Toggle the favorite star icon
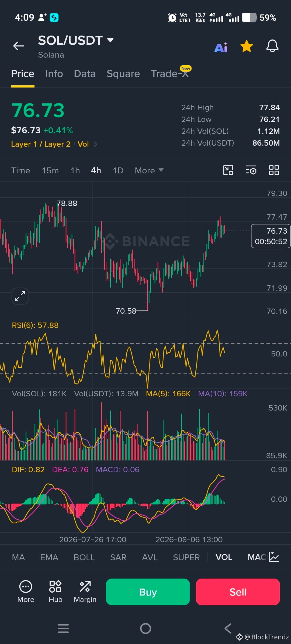 pos(247,46)
